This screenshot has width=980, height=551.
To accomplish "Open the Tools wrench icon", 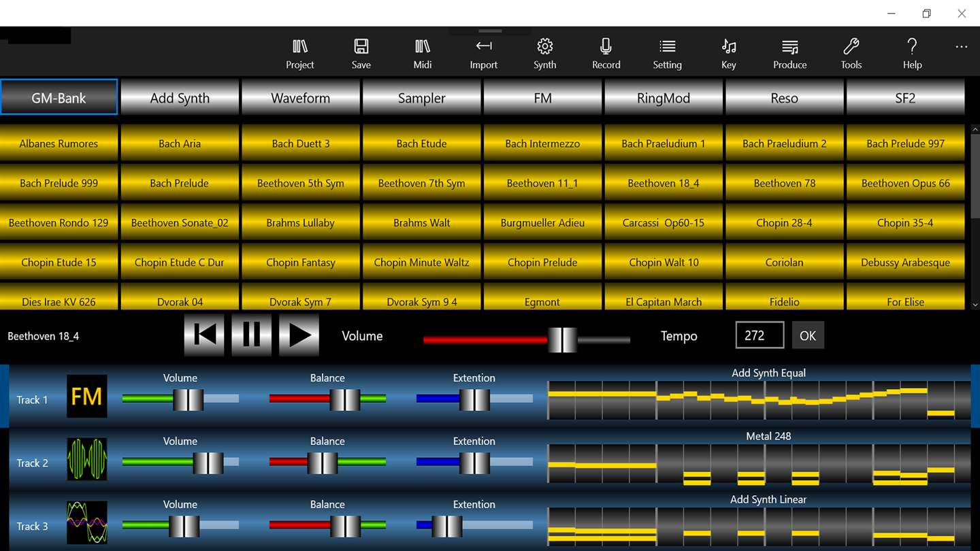I will point(851,46).
